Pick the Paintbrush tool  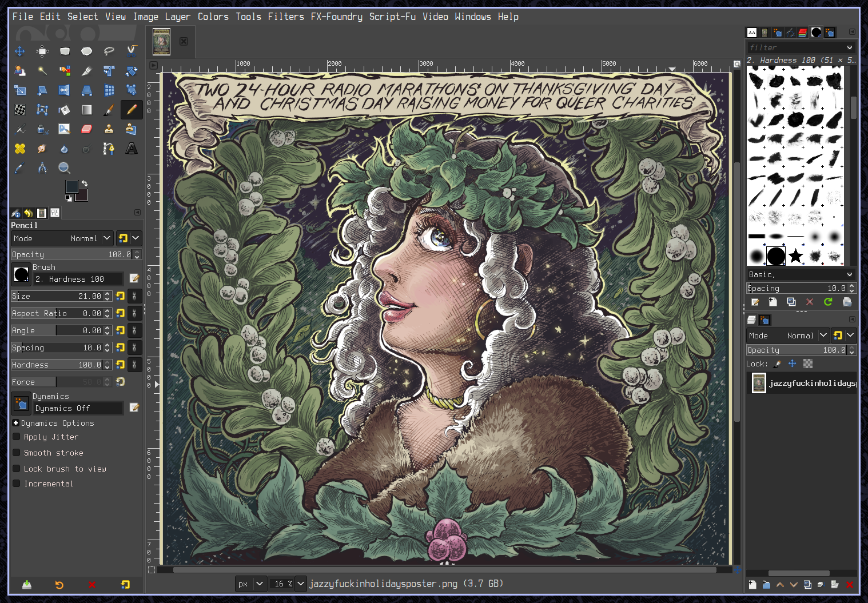(x=109, y=110)
